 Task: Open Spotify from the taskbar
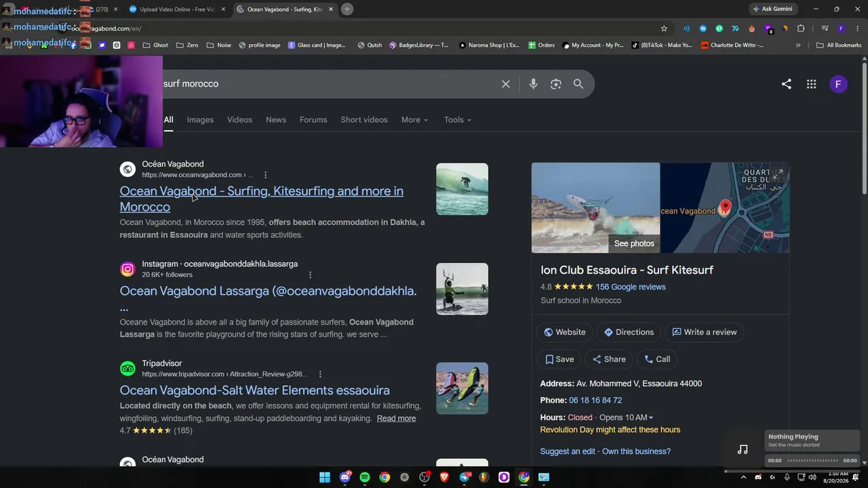pos(365,477)
